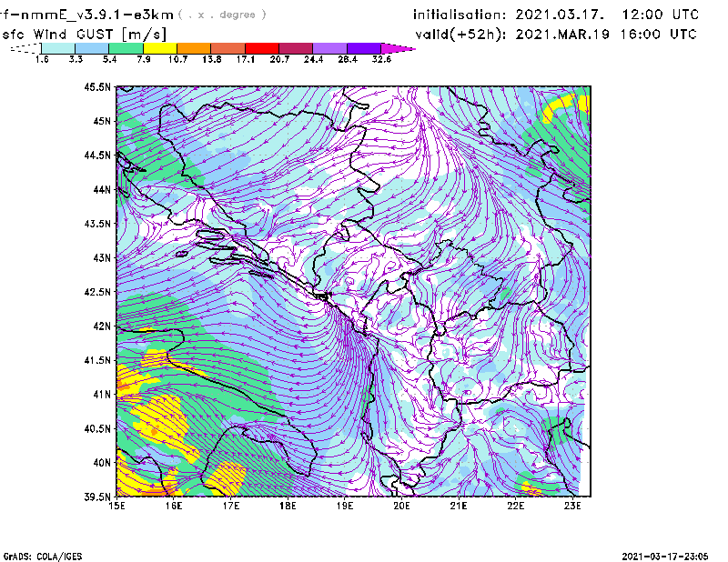This screenshot has width=728, height=562.
Task: Click the initialisation date 2021.03.17.
Action: pyautogui.click(x=560, y=15)
